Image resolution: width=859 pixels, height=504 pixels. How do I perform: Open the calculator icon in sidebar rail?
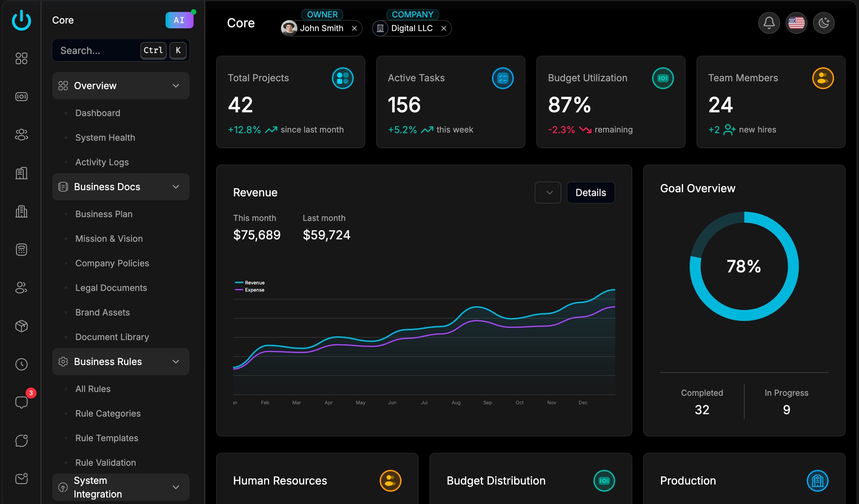pyautogui.click(x=21, y=250)
